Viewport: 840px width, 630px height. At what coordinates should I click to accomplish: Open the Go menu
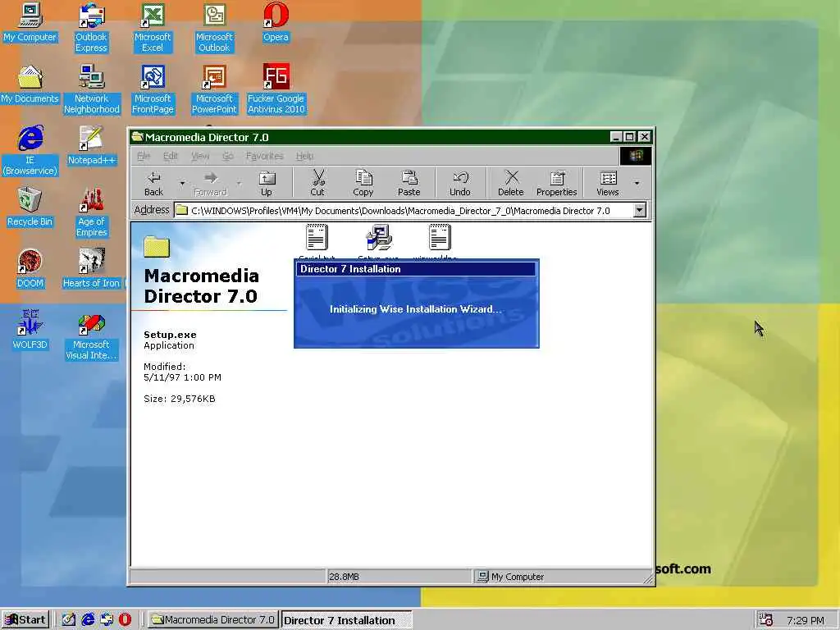point(228,156)
